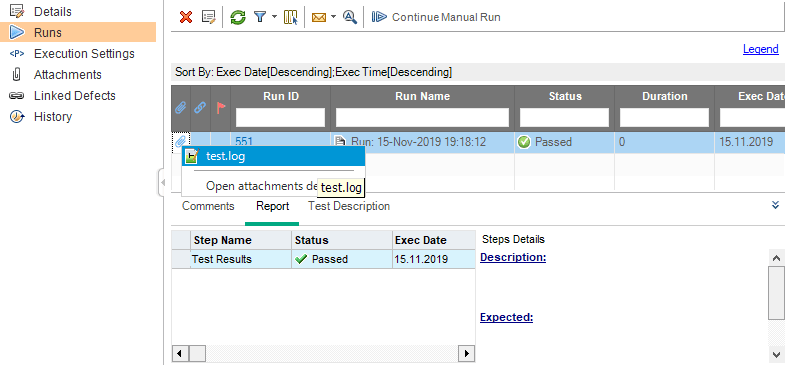This screenshot has height=365, width=785.
Task: Click the red X delete run icon
Action: pos(186,18)
